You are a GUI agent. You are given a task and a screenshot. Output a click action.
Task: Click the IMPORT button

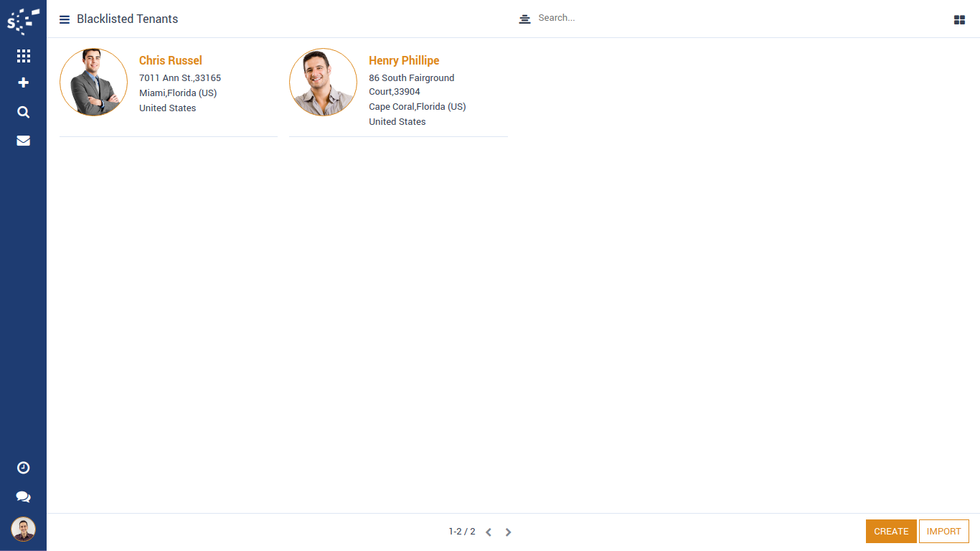click(x=944, y=532)
